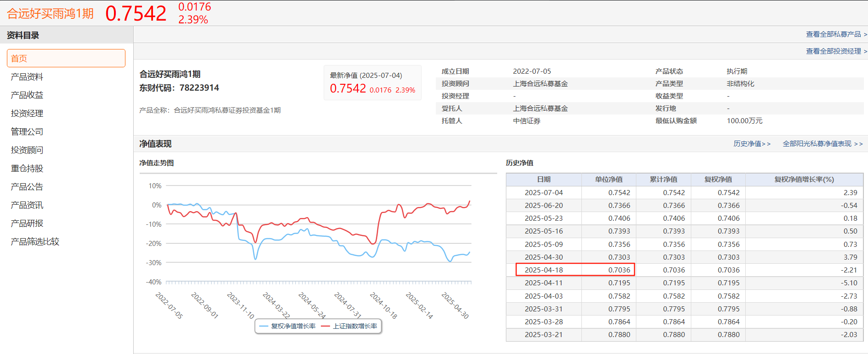
Task: Select the 2025-04-30 date cell
Action: coord(544,257)
